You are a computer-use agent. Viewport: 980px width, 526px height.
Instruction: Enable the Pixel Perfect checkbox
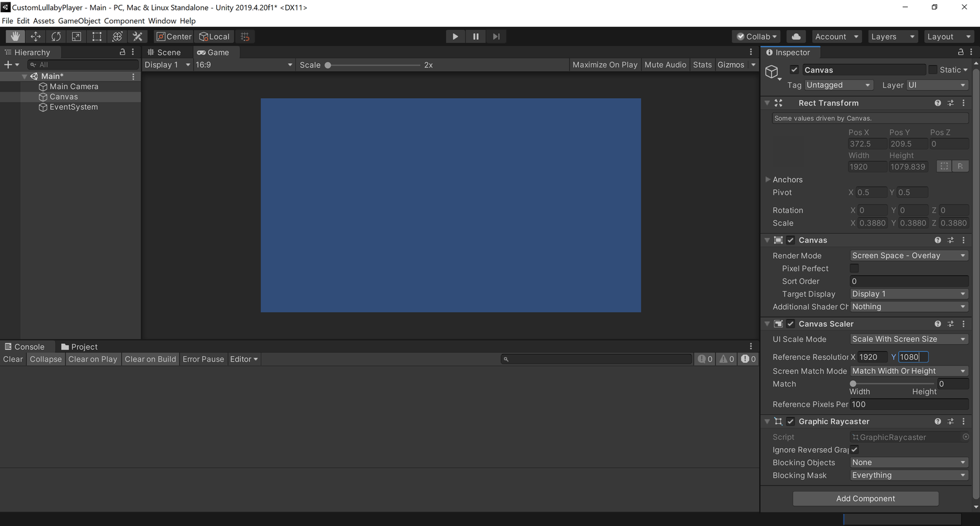(x=854, y=269)
